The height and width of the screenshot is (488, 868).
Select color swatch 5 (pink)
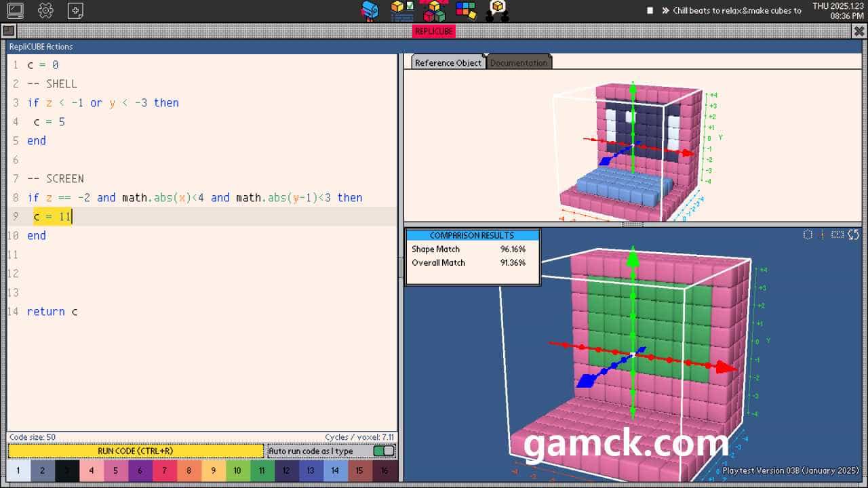(x=116, y=470)
